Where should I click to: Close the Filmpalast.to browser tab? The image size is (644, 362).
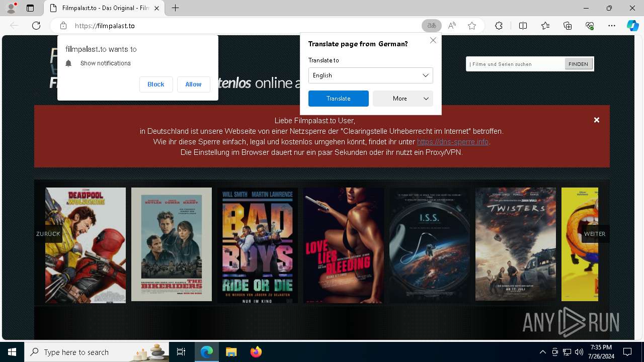pos(157,8)
